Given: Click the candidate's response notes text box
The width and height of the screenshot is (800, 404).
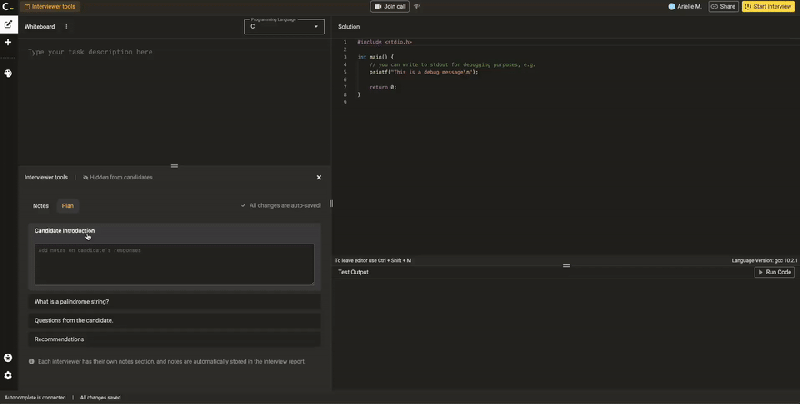Looking at the screenshot, I should [x=174, y=264].
